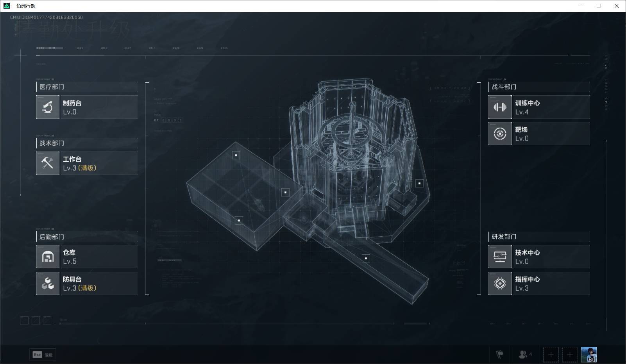Click 满级 text on the 防具台 card
Screen dimensions: 626x364
click(87, 288)
